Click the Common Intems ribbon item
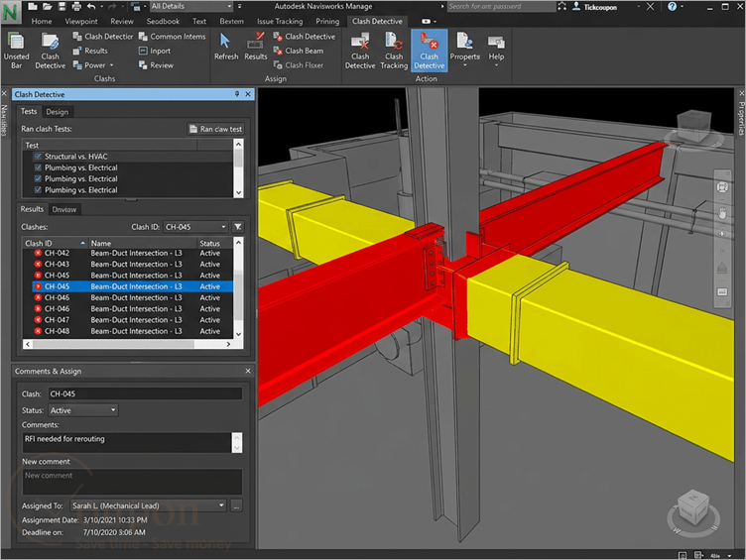 173,37
